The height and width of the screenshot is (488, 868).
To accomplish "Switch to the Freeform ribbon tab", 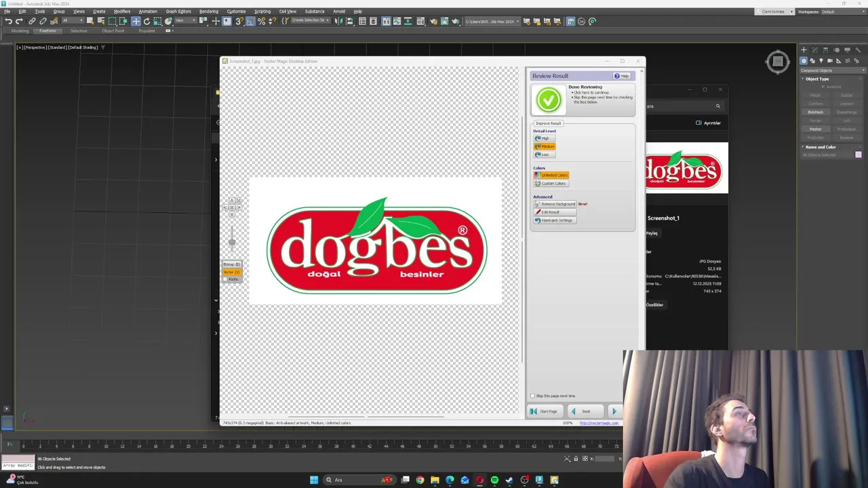I will click(x=47, y=31).
